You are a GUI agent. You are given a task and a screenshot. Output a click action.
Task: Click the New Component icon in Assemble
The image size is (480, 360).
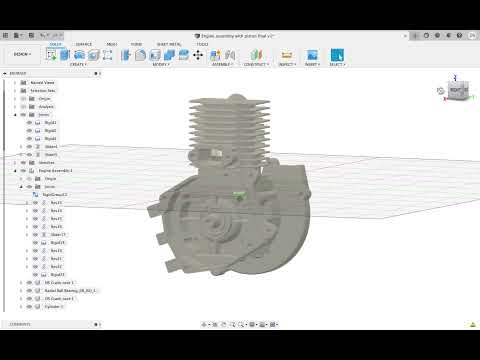tap(215, 55)
